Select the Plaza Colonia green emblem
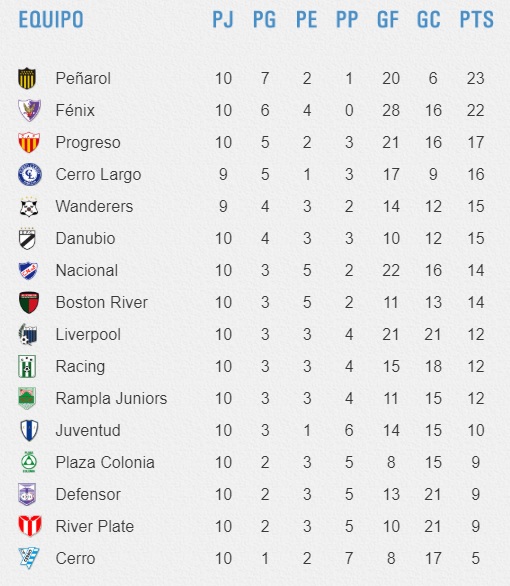The width and height of the screenshot is (510, 586). pyautogui.click(x=28, y=462)
